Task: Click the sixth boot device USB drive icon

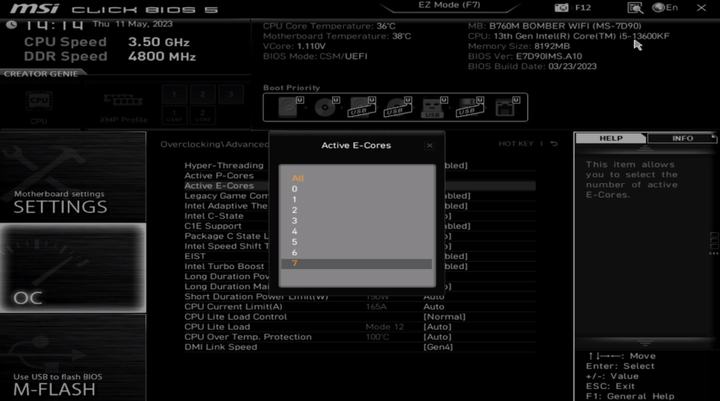Action: pyautogui.click(x=469, y=107)
